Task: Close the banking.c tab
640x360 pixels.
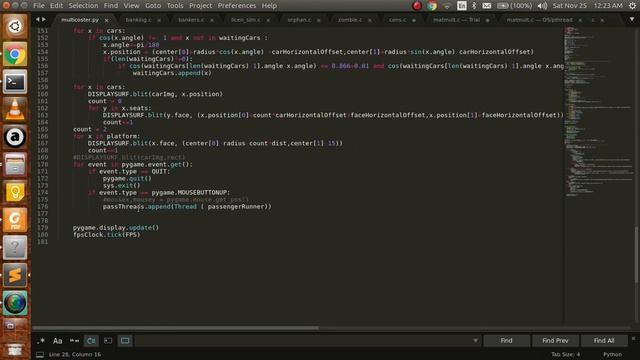Action: pyautogui.click(x=159, y=20)
